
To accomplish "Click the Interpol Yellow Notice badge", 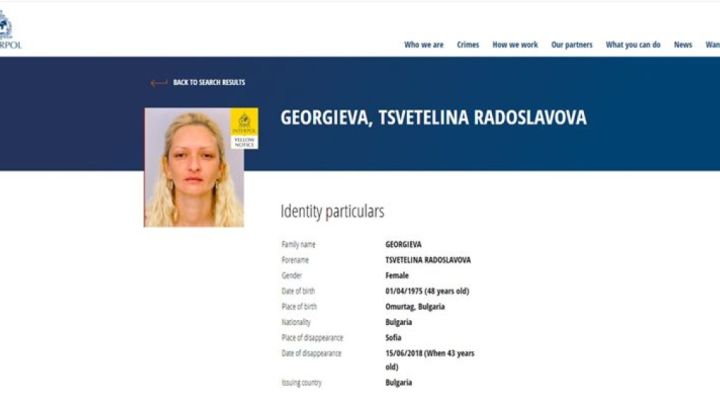I will (244, 129).
